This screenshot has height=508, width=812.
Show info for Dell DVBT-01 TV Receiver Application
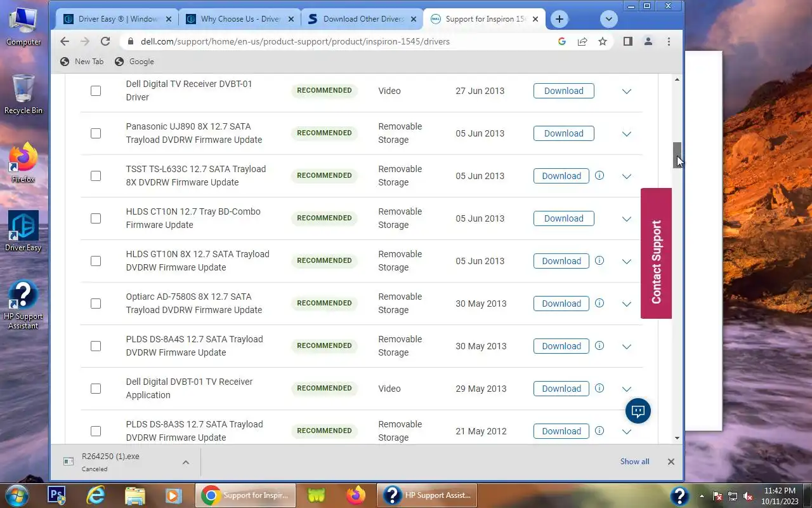coord(599,388)
